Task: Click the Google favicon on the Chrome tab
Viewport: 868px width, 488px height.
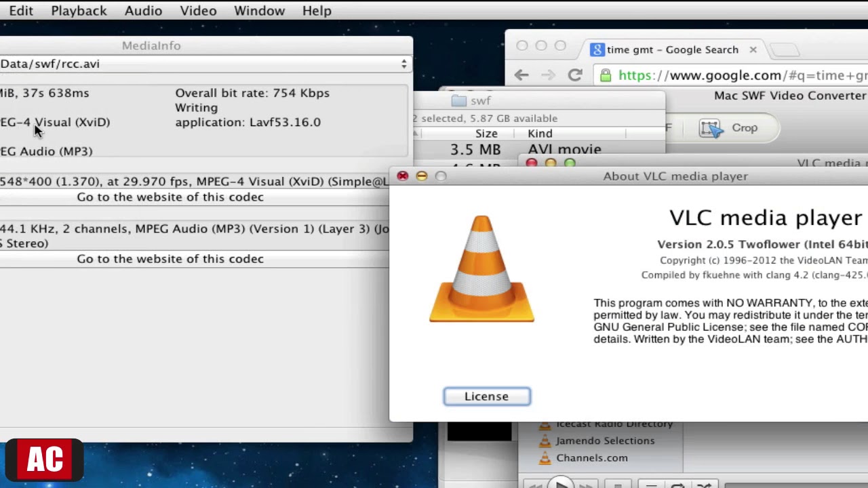Action: tap(597, 49)
